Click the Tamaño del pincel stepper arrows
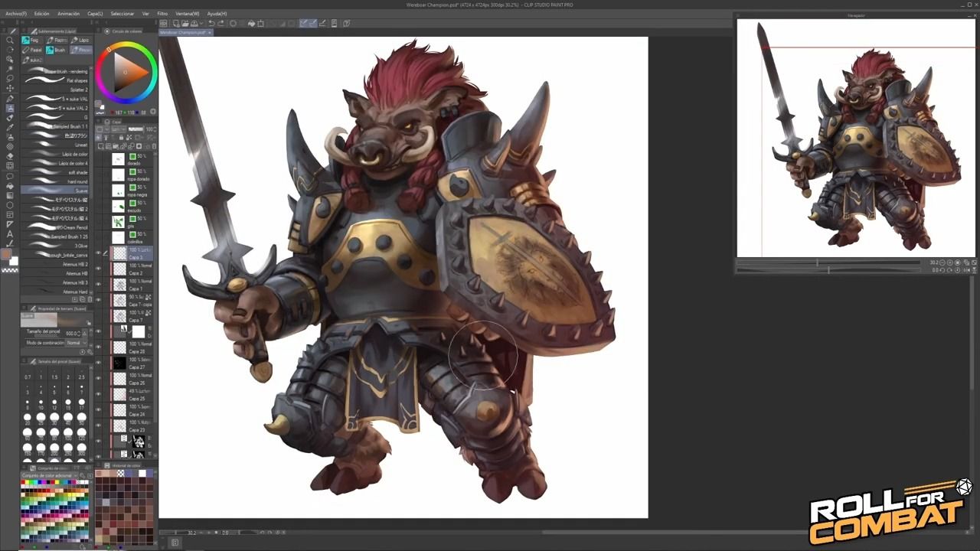The width and height of the screenshot is (980, 551). click(x=79, y=334)
